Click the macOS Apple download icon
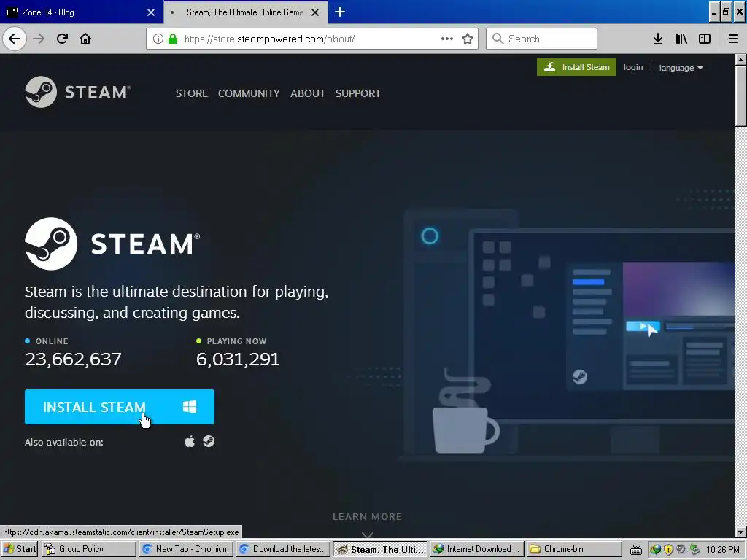 tap(190, 441)
